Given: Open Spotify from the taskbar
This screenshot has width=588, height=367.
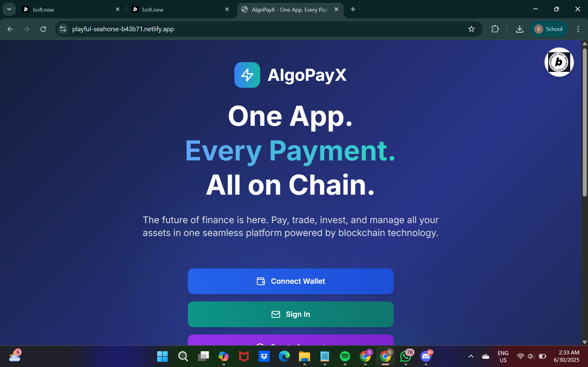Looking at the screenshot, I should (345, 356).
